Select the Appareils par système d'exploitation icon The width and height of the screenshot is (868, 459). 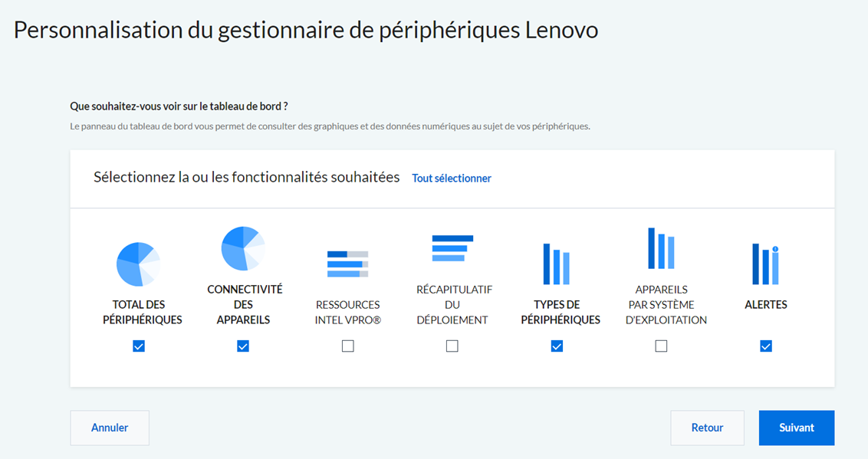[661, 248]
